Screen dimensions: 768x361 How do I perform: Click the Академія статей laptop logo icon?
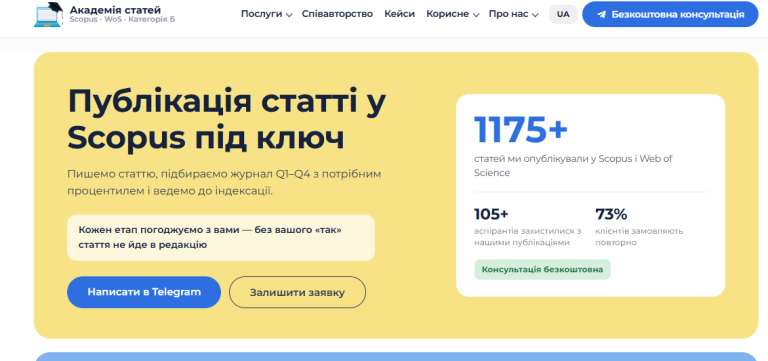point(48,14)
